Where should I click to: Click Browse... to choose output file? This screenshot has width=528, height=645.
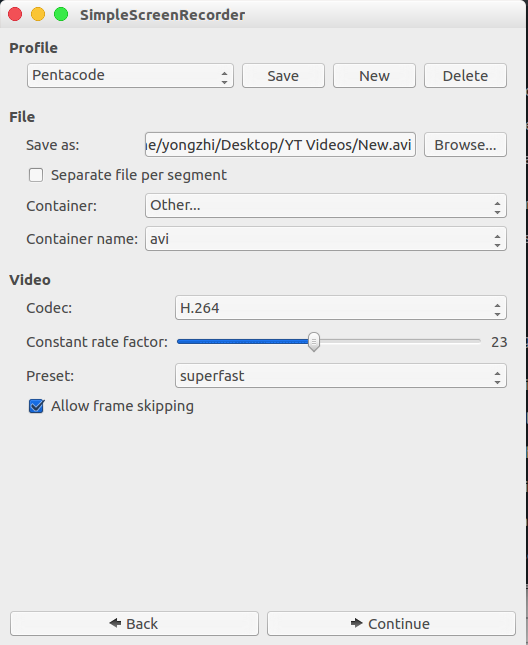click(x=465, y=145)
